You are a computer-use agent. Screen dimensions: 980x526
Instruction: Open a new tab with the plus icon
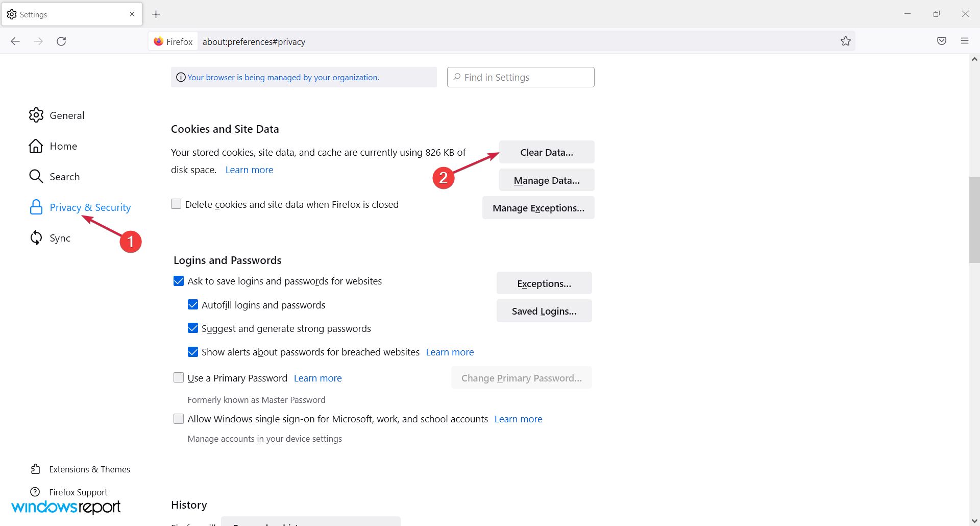tap(156, 14)
